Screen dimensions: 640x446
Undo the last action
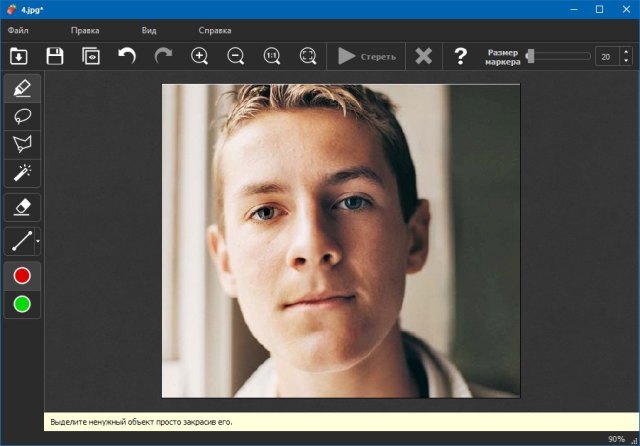[127, 56]
